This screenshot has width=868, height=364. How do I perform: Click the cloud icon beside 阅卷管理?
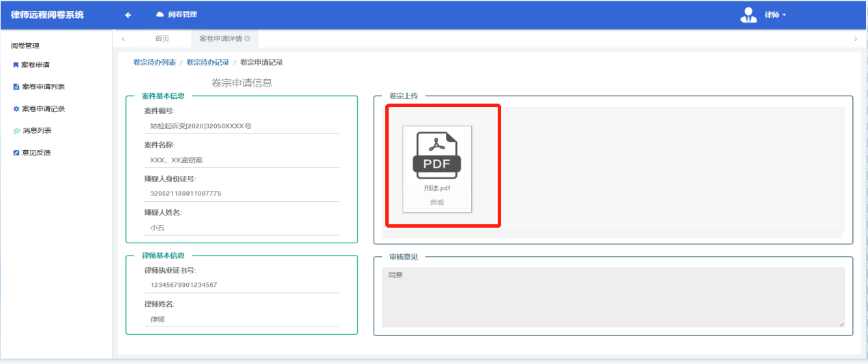pos(160,14)
